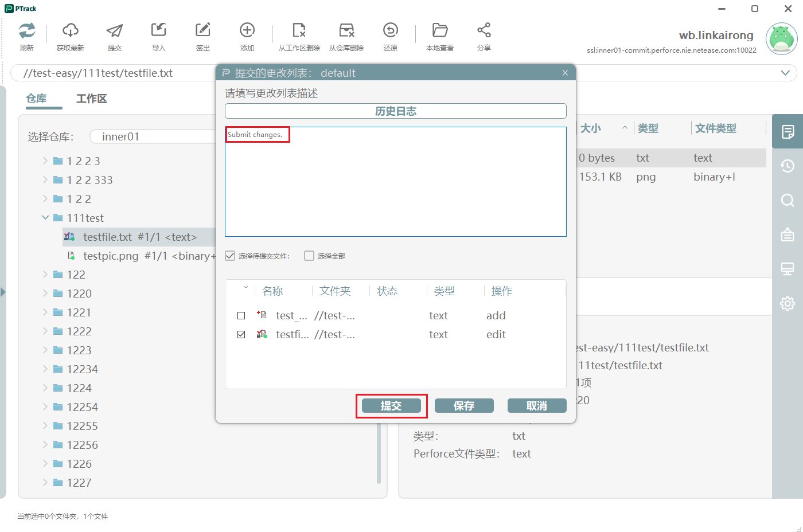The image size is (803, 532).
Task: Click the Delete from depot (从仓库删除) icon
Action: 346,30
